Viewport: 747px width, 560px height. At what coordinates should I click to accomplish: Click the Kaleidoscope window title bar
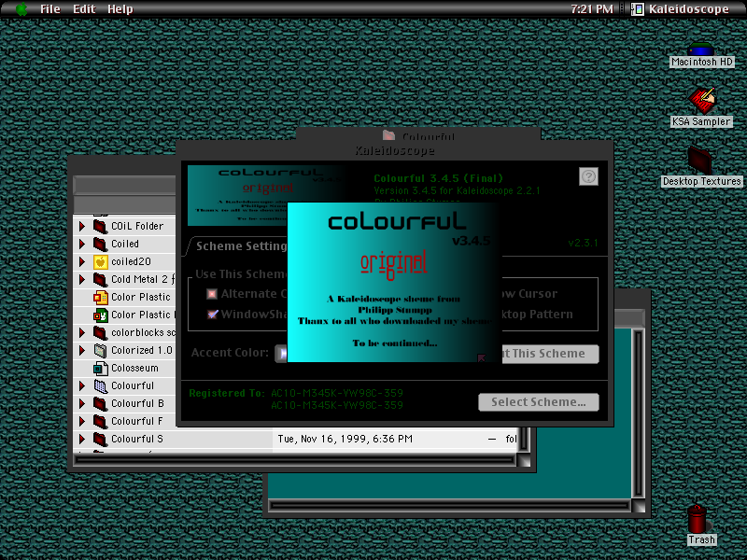[394, 150]
